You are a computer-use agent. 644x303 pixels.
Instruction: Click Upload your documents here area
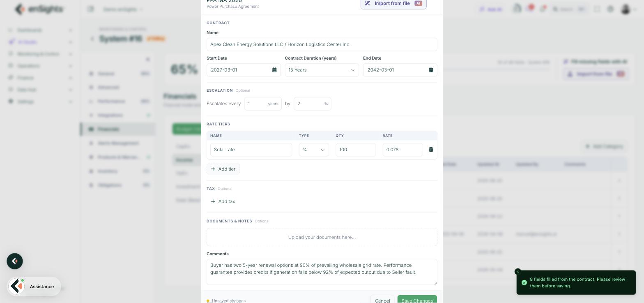pos(322,237)
